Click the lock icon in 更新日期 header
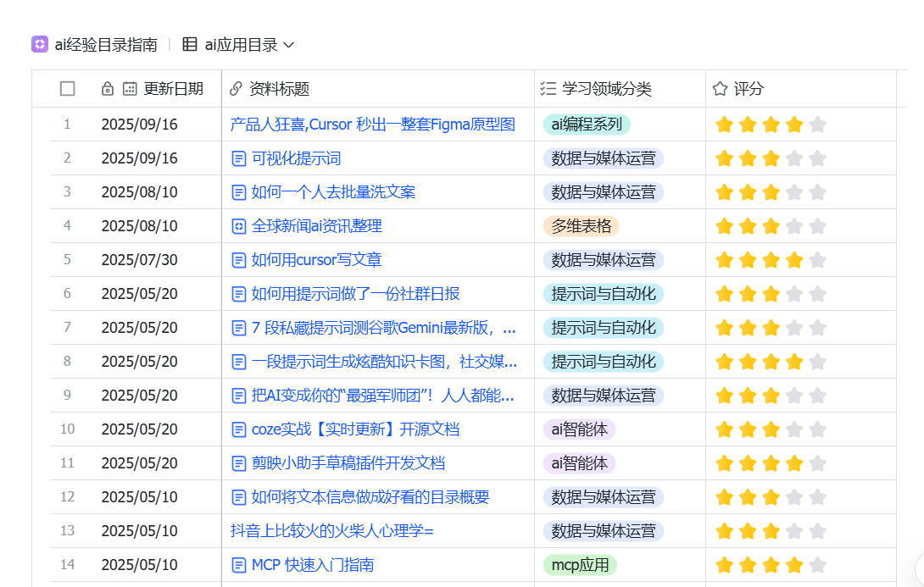This screenshot has width=924, height=587. point(107,88)
